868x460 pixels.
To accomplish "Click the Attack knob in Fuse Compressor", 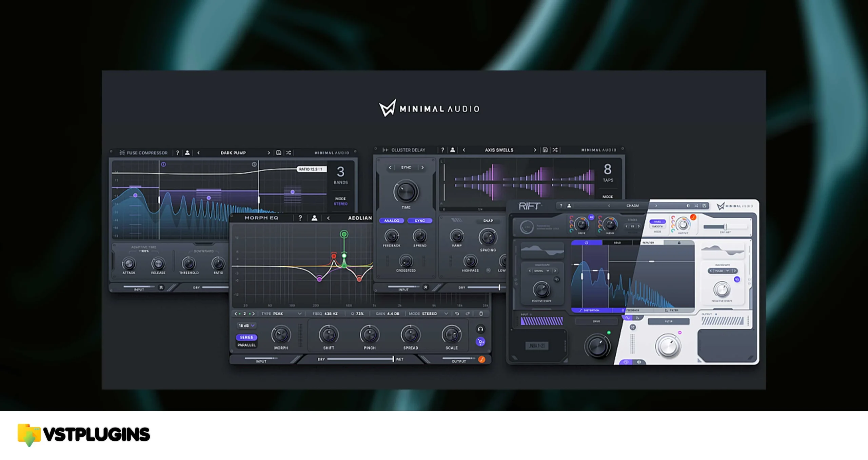I will 129,263.
